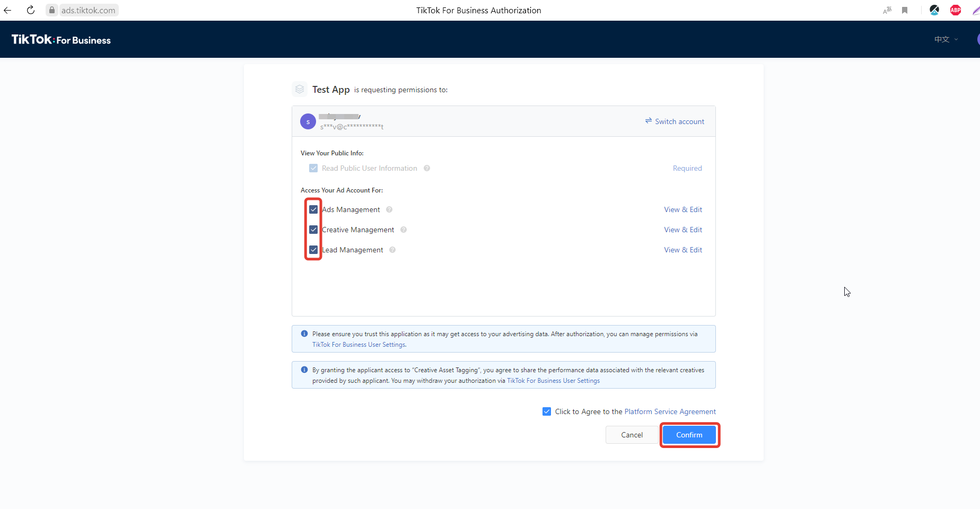Image resolution: width=980 pixels, height=509 pixels.
Task: Click the Test App layered icon
Action: point(300,89)
